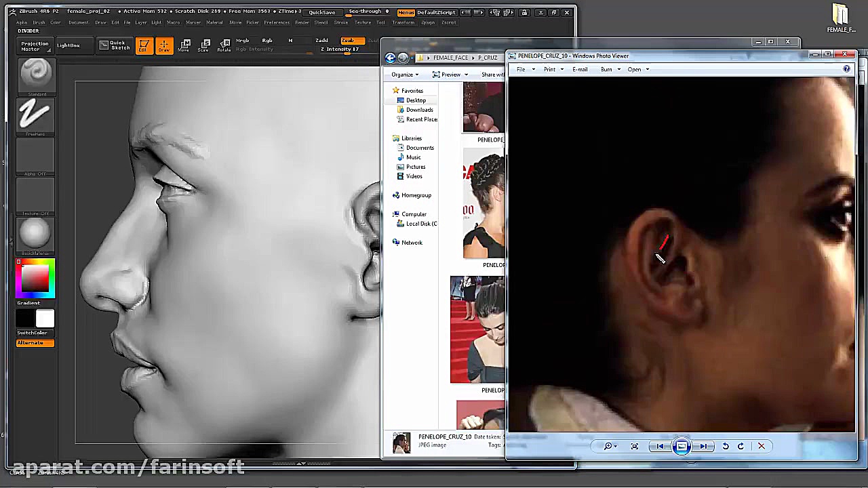This screenshot has width=868, height=488.
Task: Rotate image counterclockwise in Photo Viewer
Action: point(726,446)
